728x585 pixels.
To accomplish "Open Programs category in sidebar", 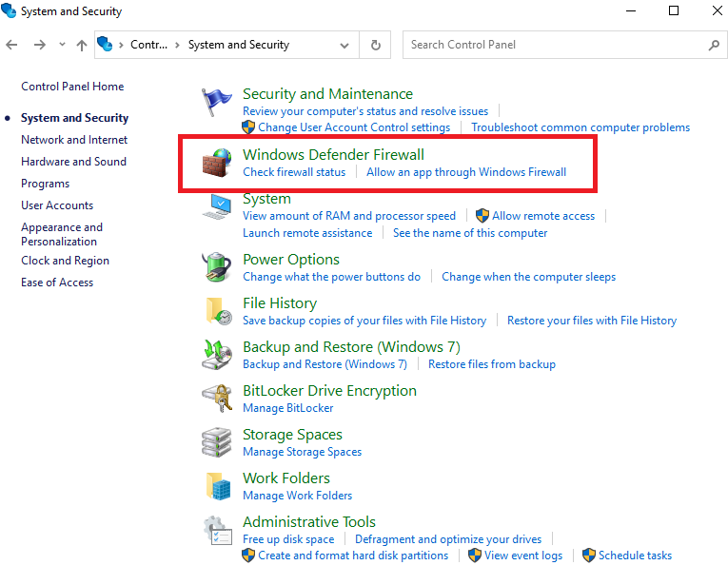I will click(x=45, y=184).
